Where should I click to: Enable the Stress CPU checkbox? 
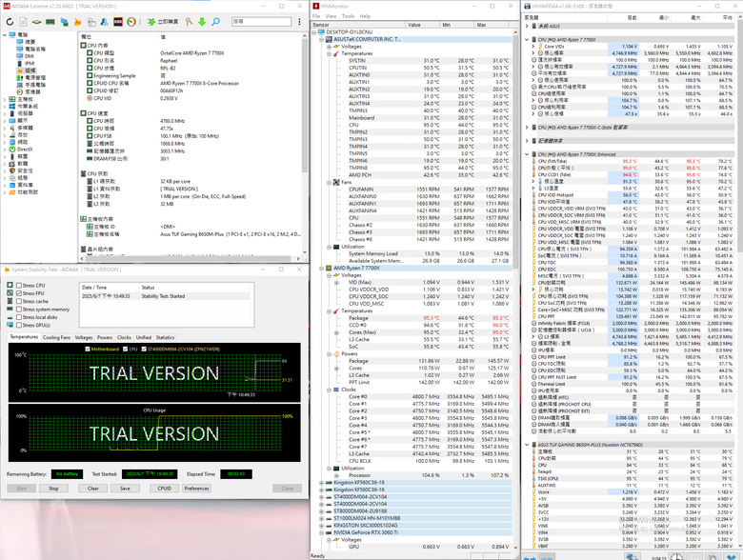point(19,285)
